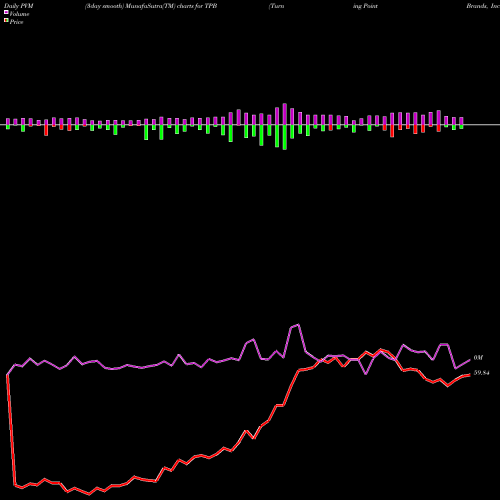Viewport: 500px width, 500px height.
Task: Select the 'Price' legend label
Action: (x=16, y=22)
